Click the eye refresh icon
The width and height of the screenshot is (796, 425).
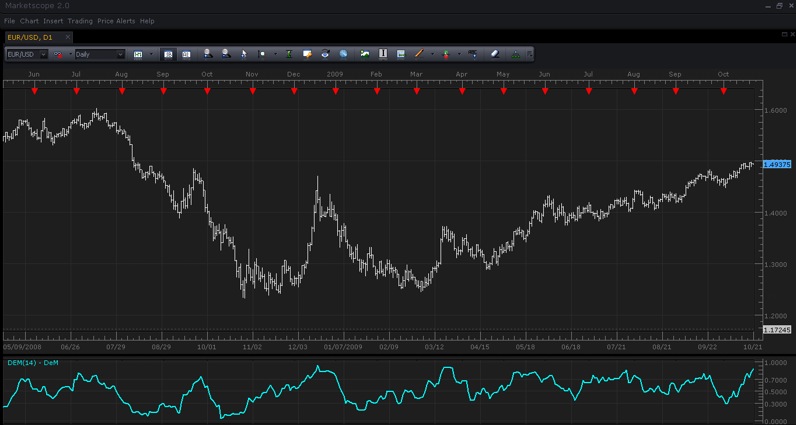325,54
